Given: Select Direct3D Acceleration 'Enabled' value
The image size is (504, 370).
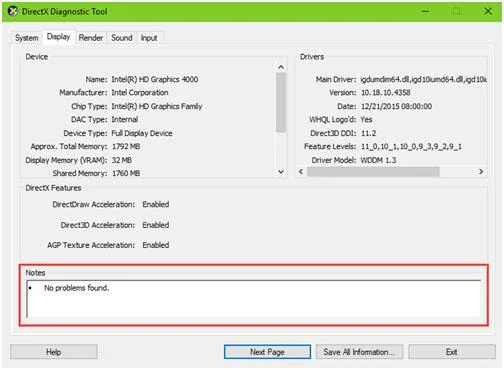Looking at the screenshot, I should pos(156,225).
